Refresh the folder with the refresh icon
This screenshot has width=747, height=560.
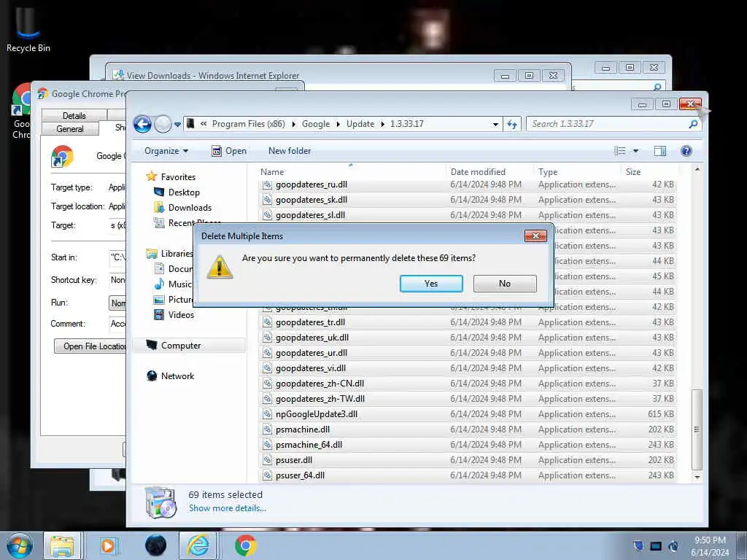tap(512, 124)
